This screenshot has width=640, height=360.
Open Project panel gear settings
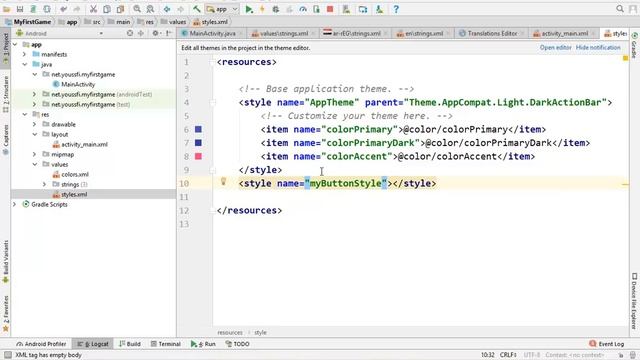click(x=156, y=33)
